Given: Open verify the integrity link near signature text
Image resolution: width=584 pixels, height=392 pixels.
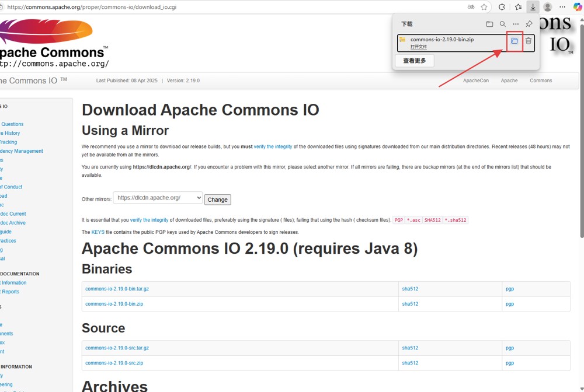Looking at the screenshot, I should tap(149, 220).
